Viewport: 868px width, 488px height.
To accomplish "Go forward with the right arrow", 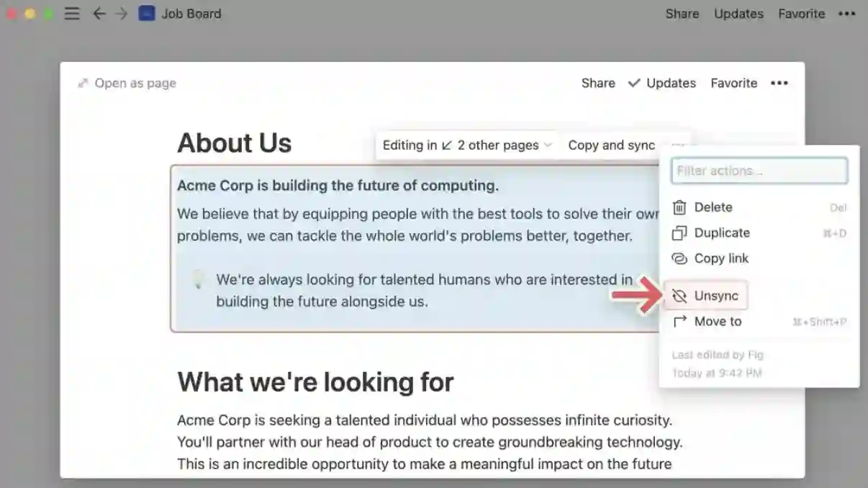I will (x=122, y=14).
